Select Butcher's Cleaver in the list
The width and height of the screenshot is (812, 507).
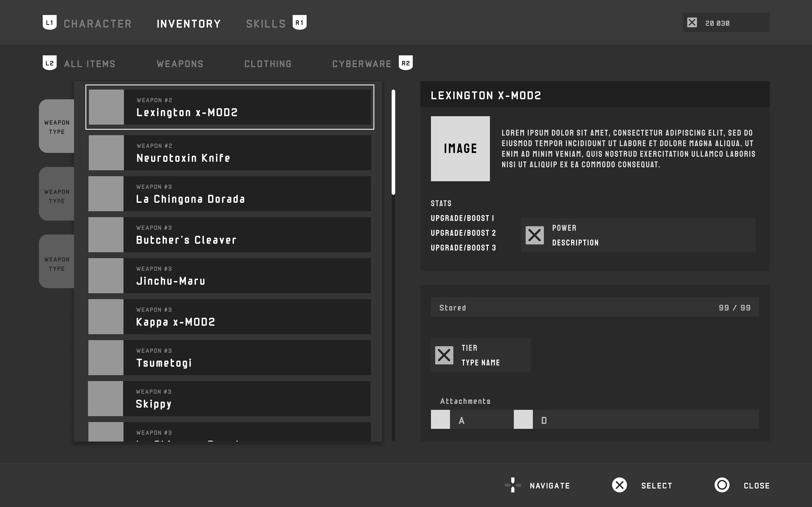pyautogui.click(x=230, y=235)
